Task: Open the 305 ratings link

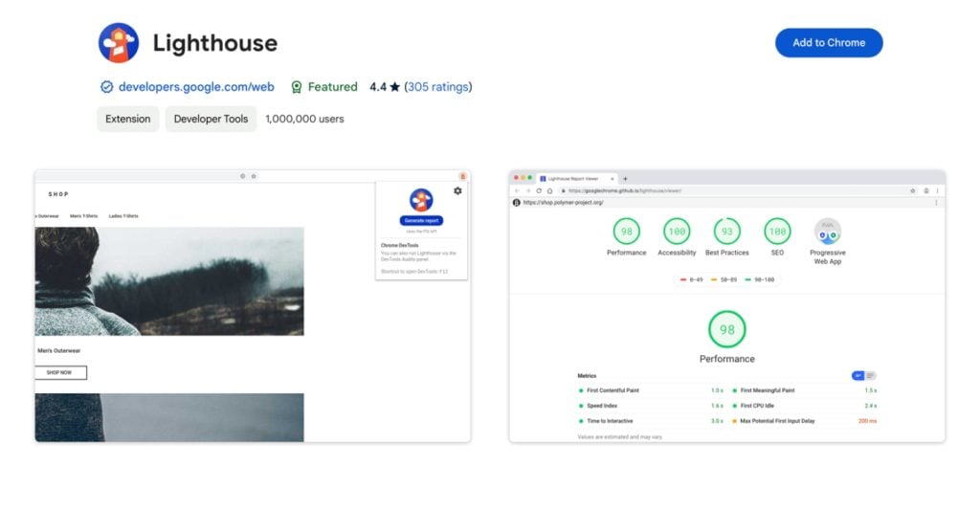Action: coord(438,87)
